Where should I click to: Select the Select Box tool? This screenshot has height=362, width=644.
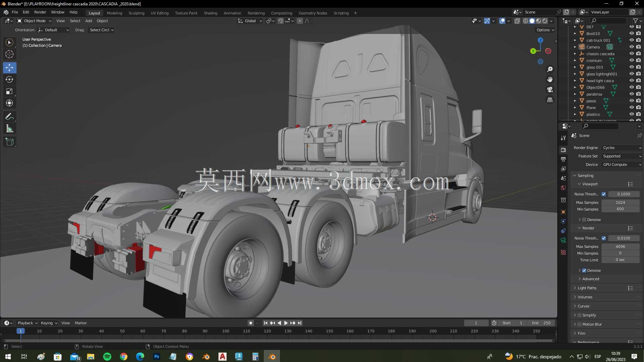pyautogui.click(x=9, y=42)
